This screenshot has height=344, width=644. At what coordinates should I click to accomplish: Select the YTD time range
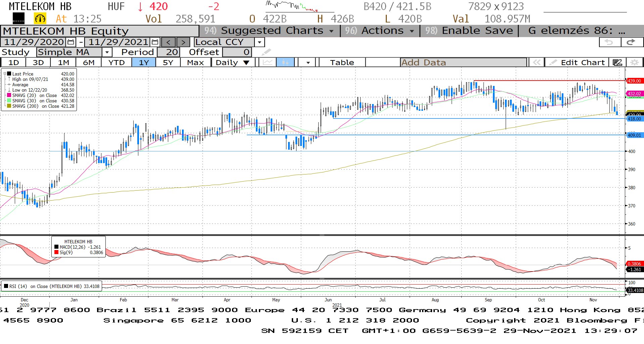click(117, 62)
